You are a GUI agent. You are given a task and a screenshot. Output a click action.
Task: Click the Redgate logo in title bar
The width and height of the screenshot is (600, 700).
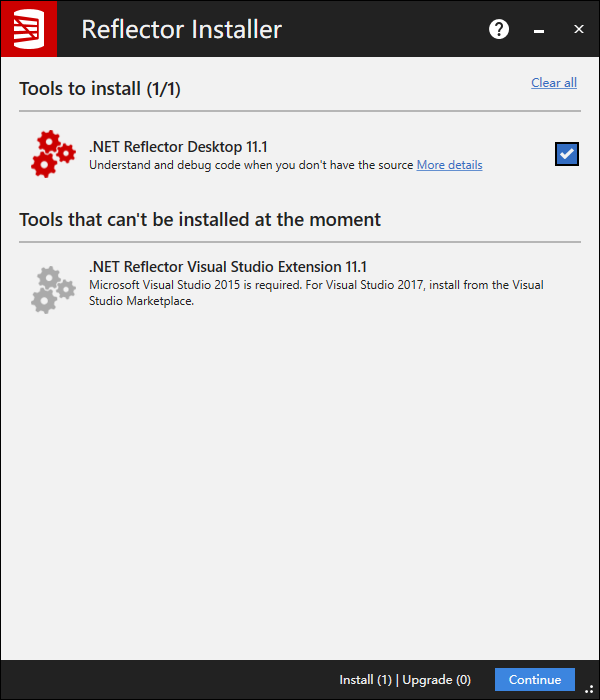[28, 29]
